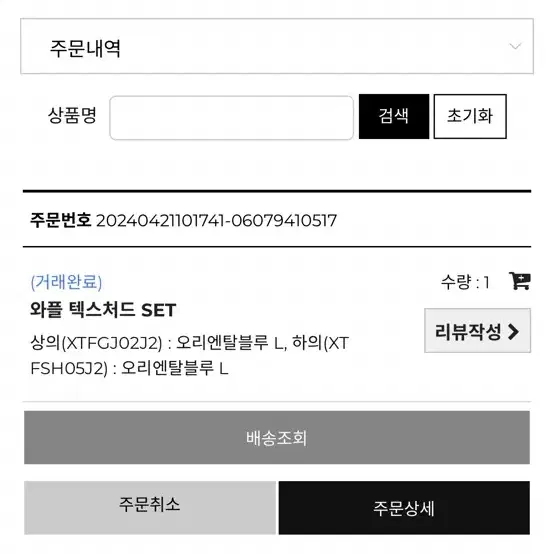Viewport: 554px width, 554px height.
Task: Click the 수량 : 1 quantity text
Action: (x=465, y=282)
